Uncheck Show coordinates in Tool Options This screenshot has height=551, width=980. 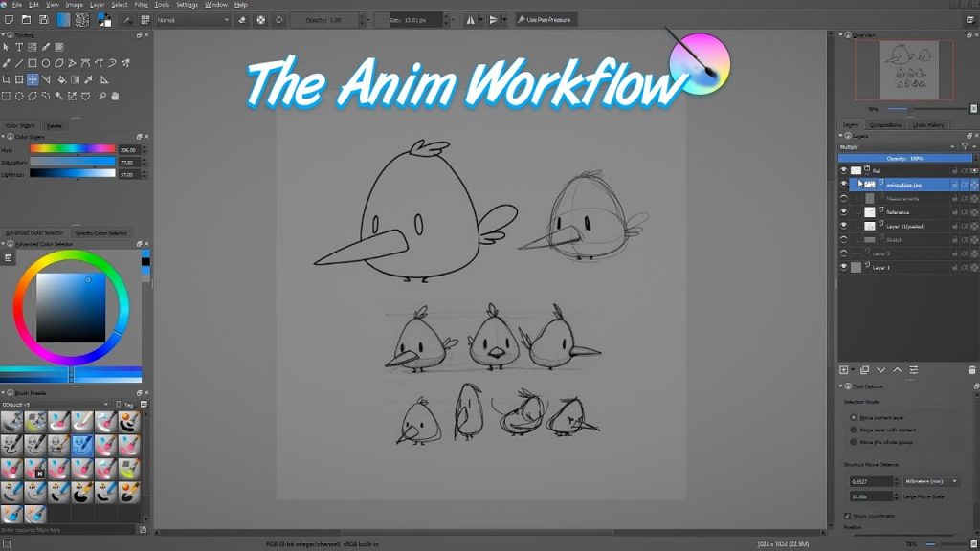click(x=846, y=516)
